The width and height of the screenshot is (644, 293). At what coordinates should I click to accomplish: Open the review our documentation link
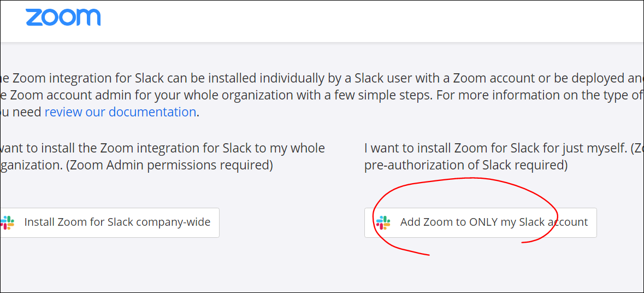click(120, 112)
